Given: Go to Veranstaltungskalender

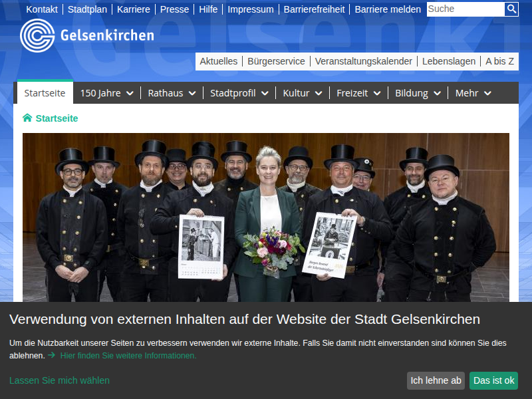Looking at the screenshot, I should 363,61.
